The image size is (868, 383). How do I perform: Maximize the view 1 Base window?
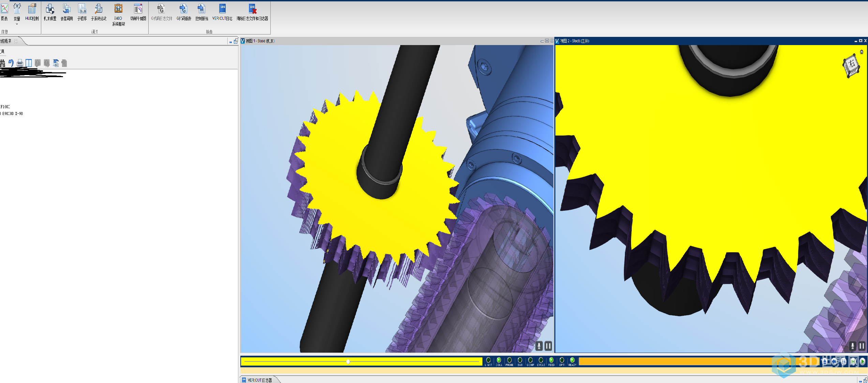click(x=547, y=41)
